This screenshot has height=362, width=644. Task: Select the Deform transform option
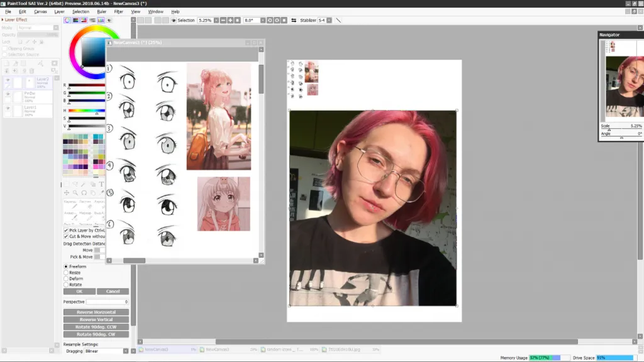pos(65,278)
